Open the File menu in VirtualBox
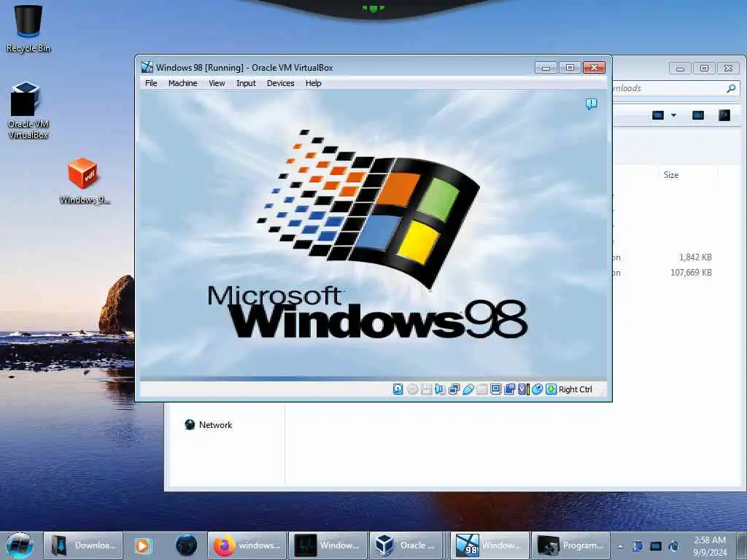This screenshot has height=560, width=747. pyautogui.click(x=151, y=83)
